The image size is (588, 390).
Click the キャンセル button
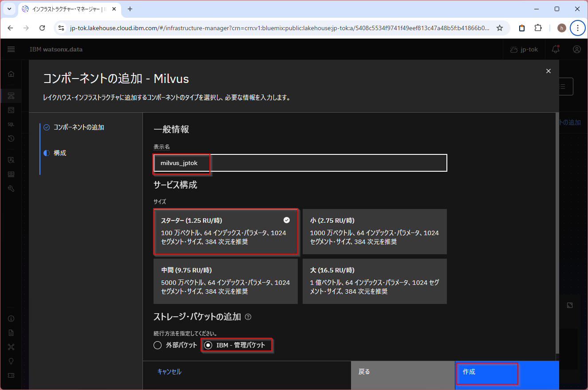[x=170, y=372]
